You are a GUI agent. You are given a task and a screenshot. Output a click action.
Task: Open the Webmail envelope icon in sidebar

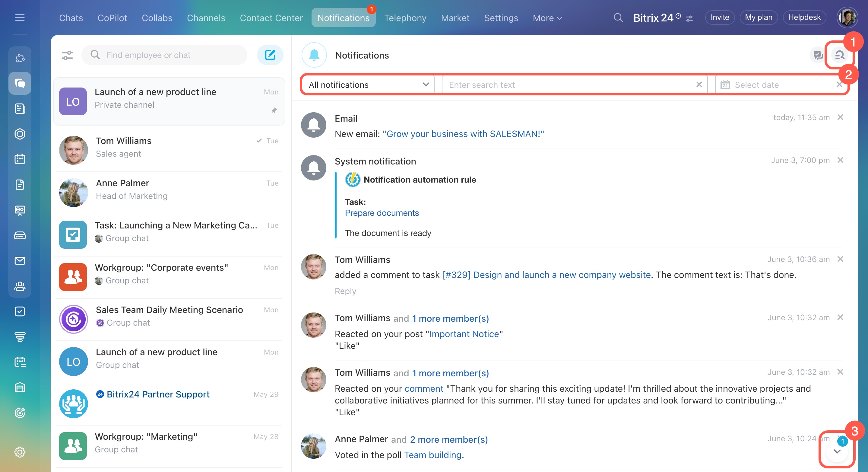pyautogui.click(x=20, y=261)
